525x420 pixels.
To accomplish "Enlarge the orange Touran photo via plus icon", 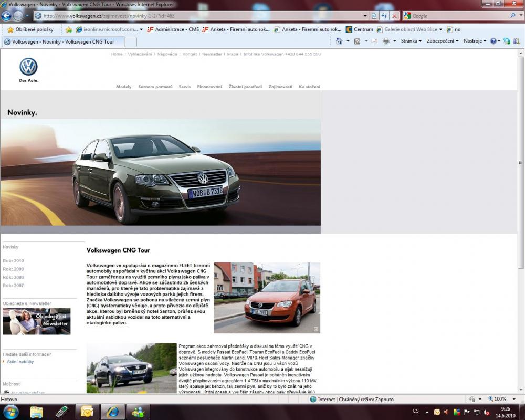I will coord(316,329).
